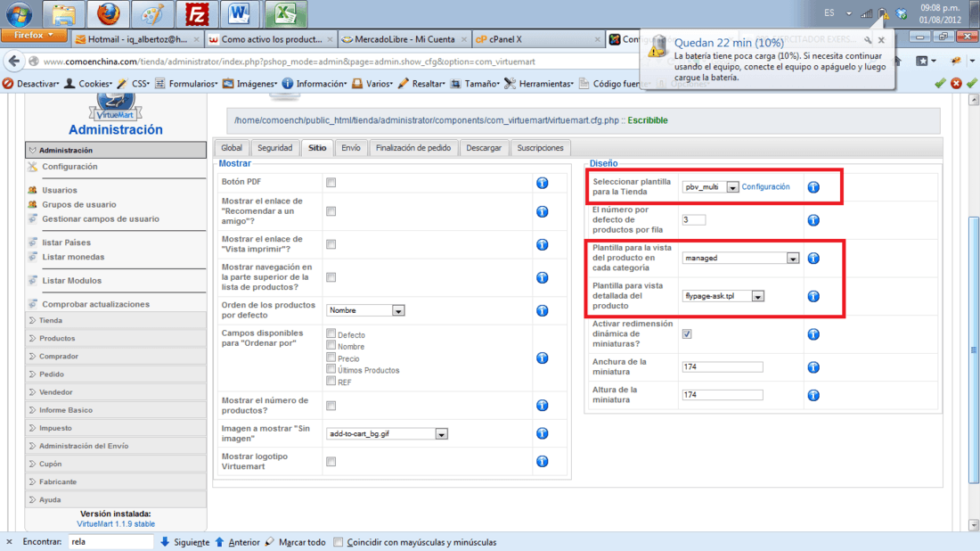Viewport: 980px width, 551px height.
Task: Open the Desactivar developer toolbar menu
Action: (x=31, y=83)
